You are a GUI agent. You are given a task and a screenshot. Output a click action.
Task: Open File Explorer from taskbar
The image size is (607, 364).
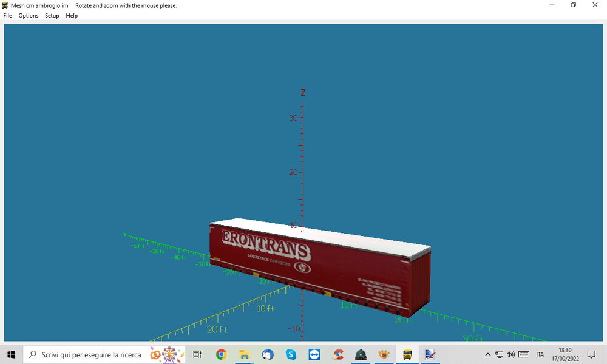[244, 354]
